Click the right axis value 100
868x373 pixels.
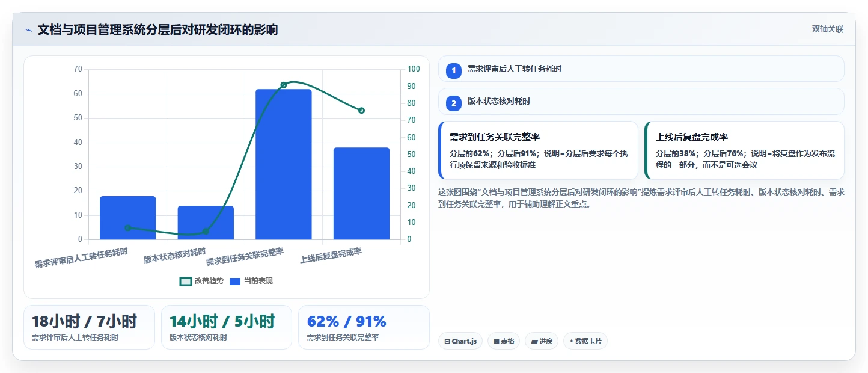click(x=414, y=69)
